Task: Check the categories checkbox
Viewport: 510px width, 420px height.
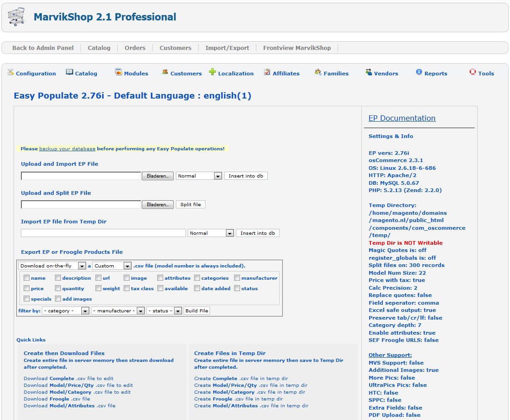Action: pyautogui.click(x=197, y=278)
